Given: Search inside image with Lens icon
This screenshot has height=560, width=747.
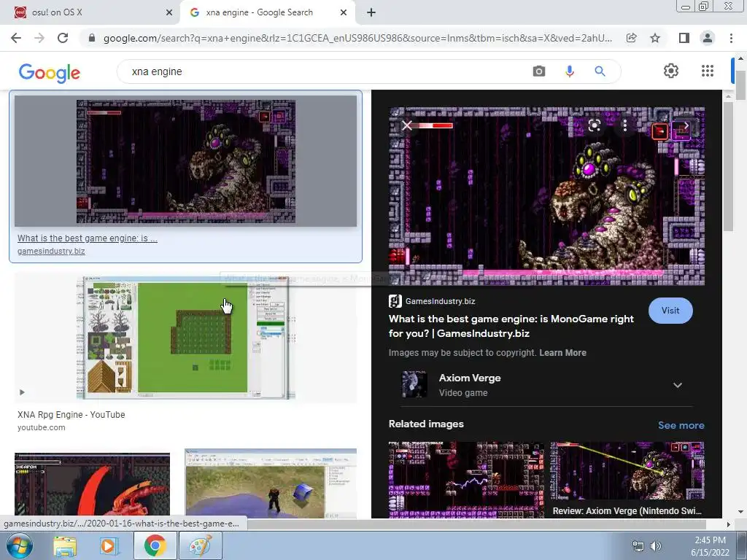Looking at the screenshot, I should point(594,125).
